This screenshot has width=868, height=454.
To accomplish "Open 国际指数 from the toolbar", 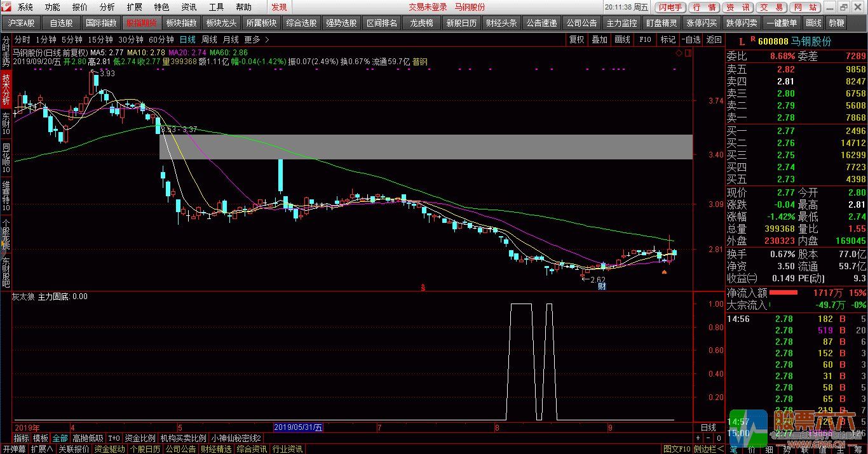I will [102, 23].
